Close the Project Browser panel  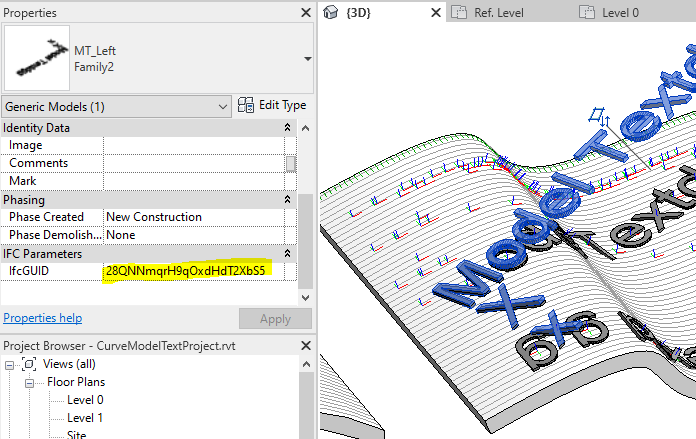(305, 345)
